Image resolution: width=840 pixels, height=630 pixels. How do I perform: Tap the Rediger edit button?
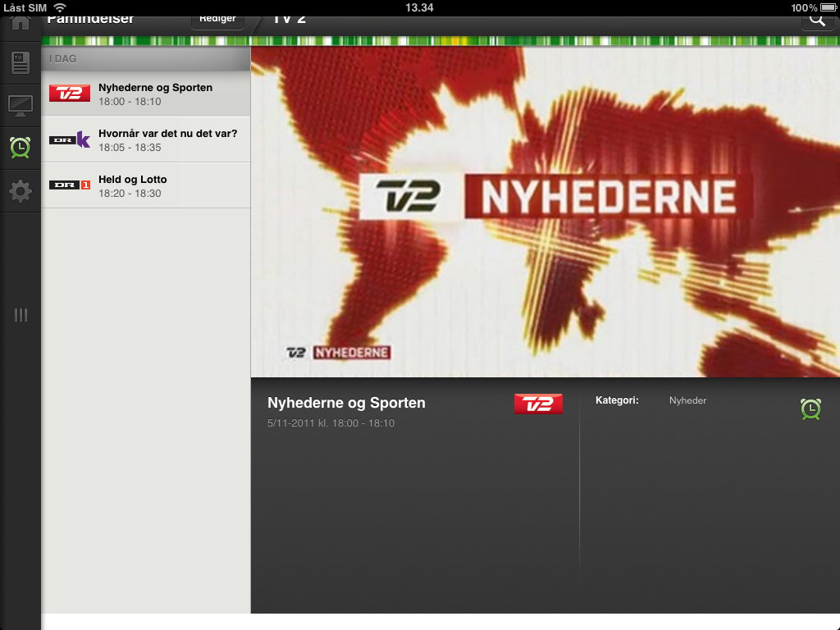(x=217, y=21)
